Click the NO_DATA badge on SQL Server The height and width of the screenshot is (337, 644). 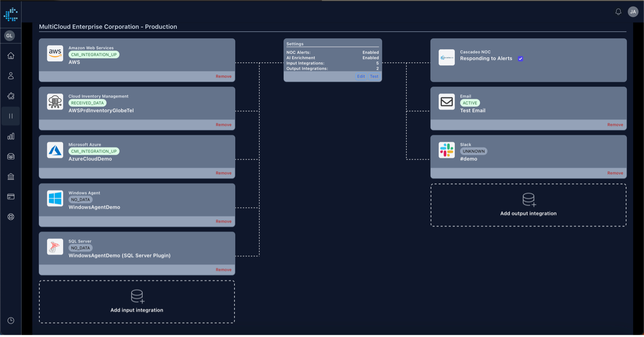[81, 248]
